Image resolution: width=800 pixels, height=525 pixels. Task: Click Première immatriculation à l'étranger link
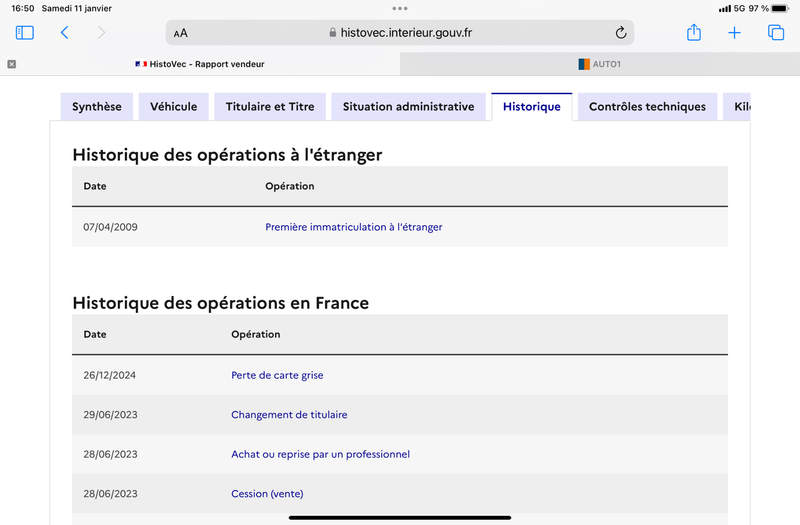tap(354, 227)
